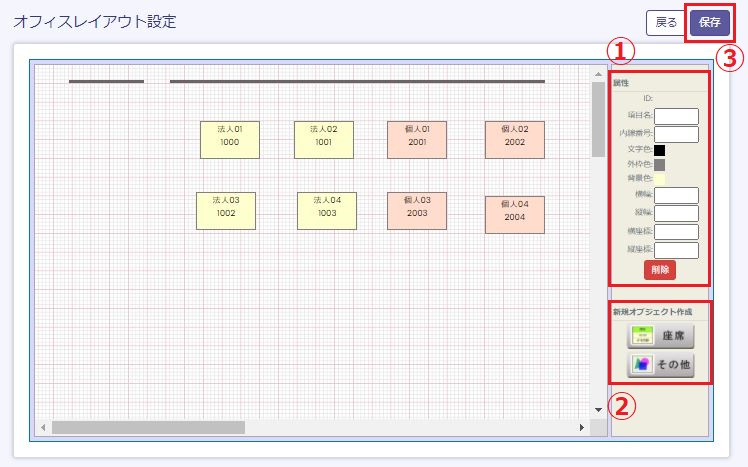Open the pale yellow 背景色 swatch
The image size is (748, 467).
[660, 178]
